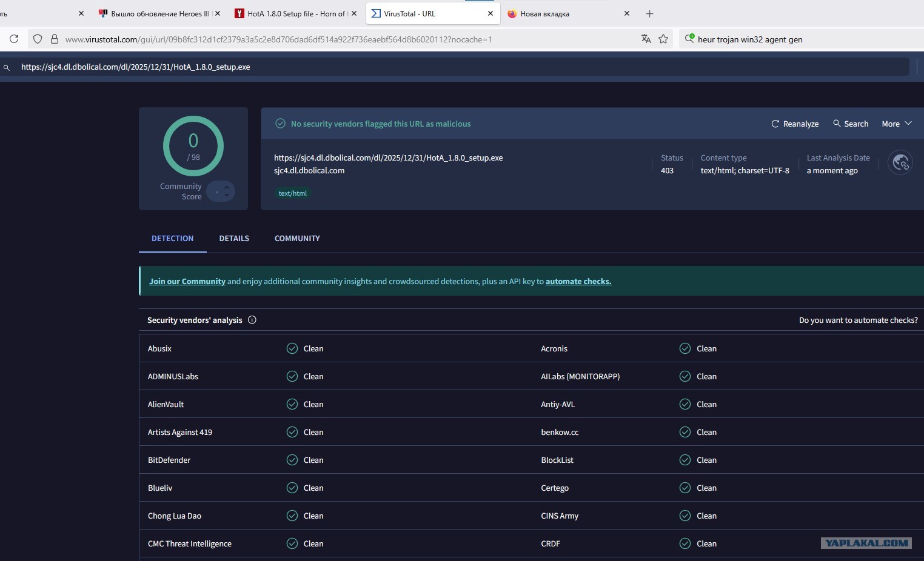Close the 'Вышло обновление Heroes III' tab

218,13
